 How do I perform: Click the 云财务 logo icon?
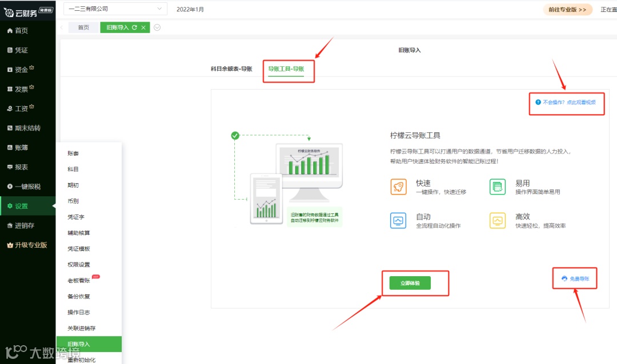pos(9,13)
